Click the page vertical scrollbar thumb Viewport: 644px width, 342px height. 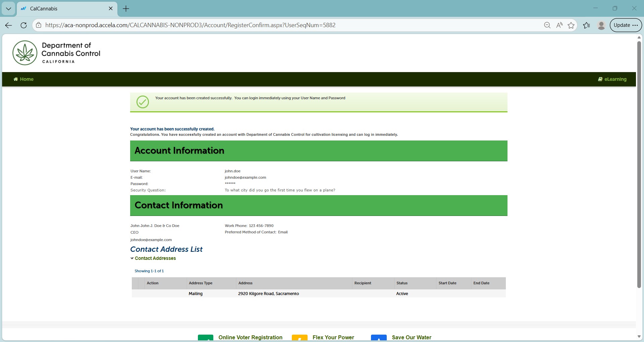tap(639, 164)
